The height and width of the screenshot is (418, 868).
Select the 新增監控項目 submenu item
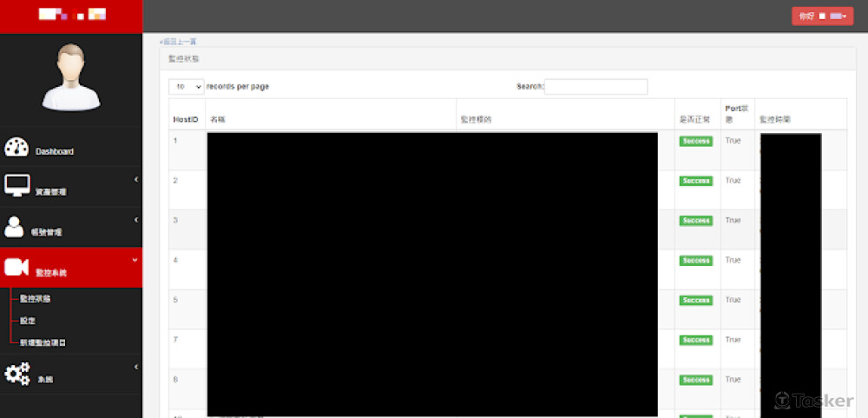(x=43, y=342)
